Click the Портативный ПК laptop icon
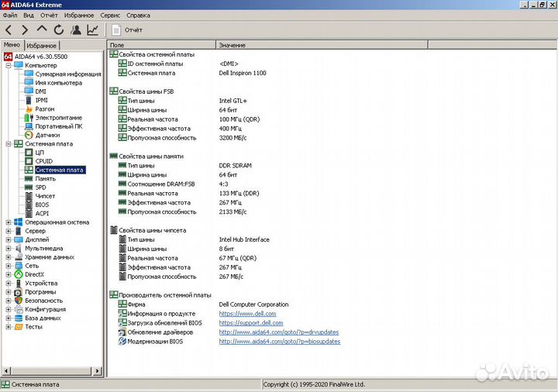The width and height of the screenshot is (558, 392). click(x=29, y=126)
